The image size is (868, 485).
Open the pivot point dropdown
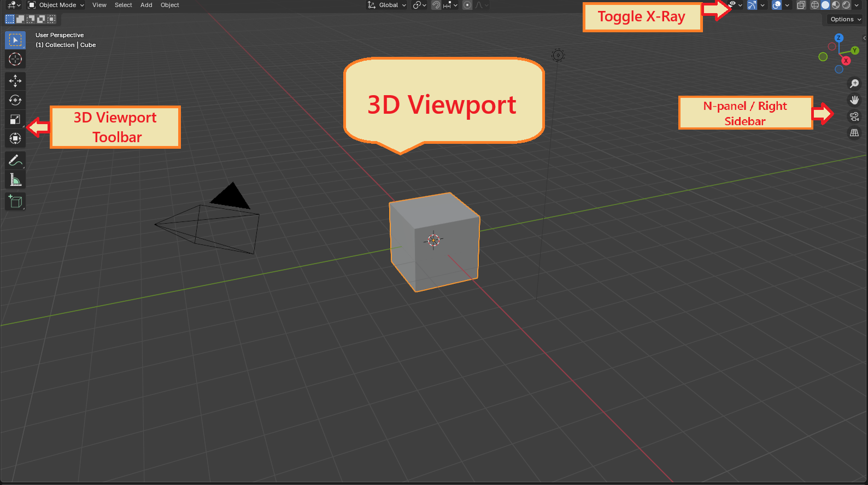(419, 5)
